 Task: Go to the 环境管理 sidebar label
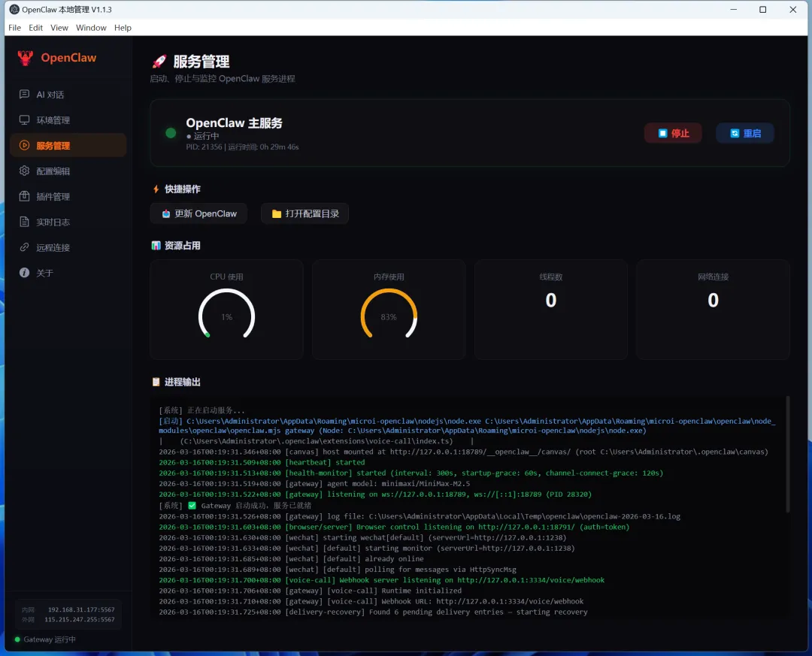53,120
